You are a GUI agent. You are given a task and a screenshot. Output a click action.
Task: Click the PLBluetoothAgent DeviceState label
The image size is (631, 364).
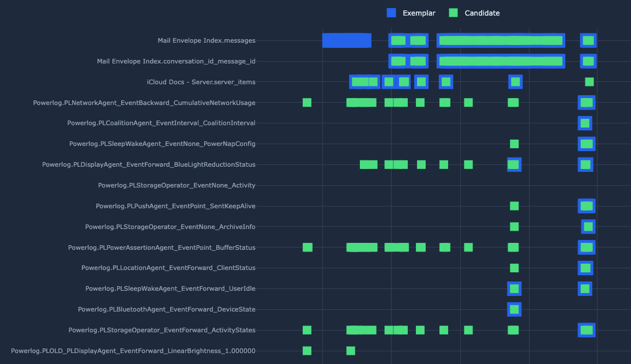point(167,309)
